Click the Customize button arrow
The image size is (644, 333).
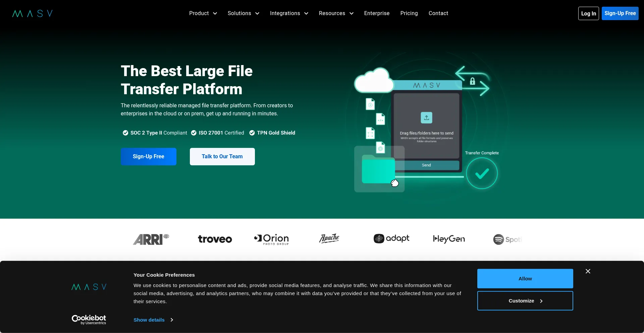tap(541, 301)
